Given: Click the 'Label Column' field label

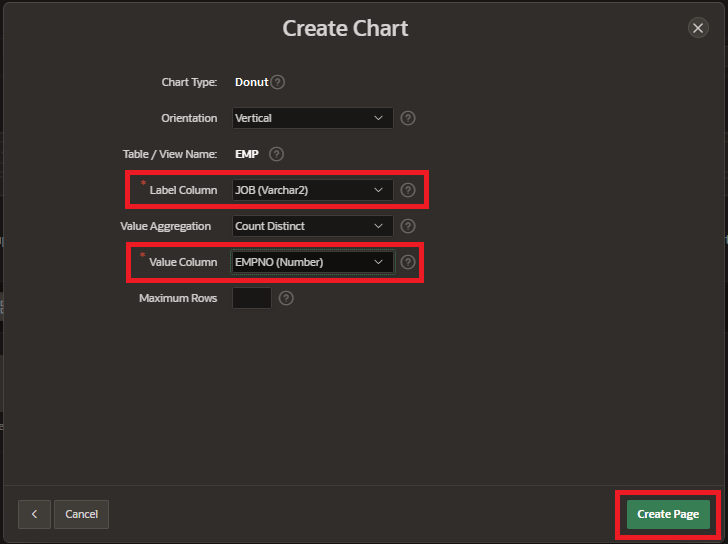Looking at the screenshot, I should [x=183, y=190].
